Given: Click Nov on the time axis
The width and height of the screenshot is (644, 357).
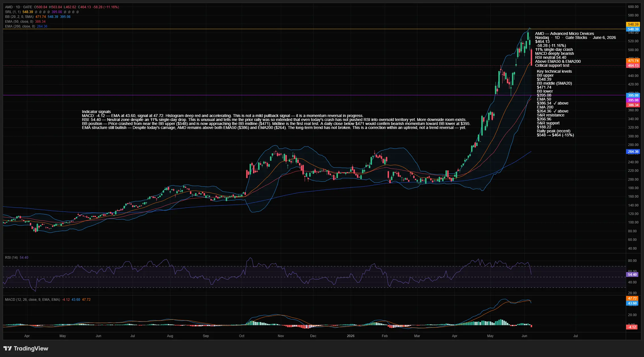Looking at the screenshot, I should pyautogui.click(x=281, y=336).
